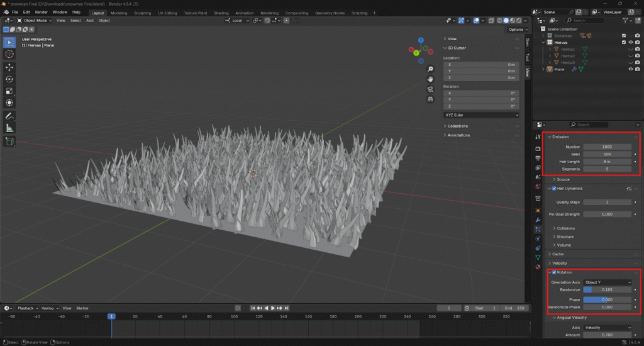Open the Render menu

point(41,12)
